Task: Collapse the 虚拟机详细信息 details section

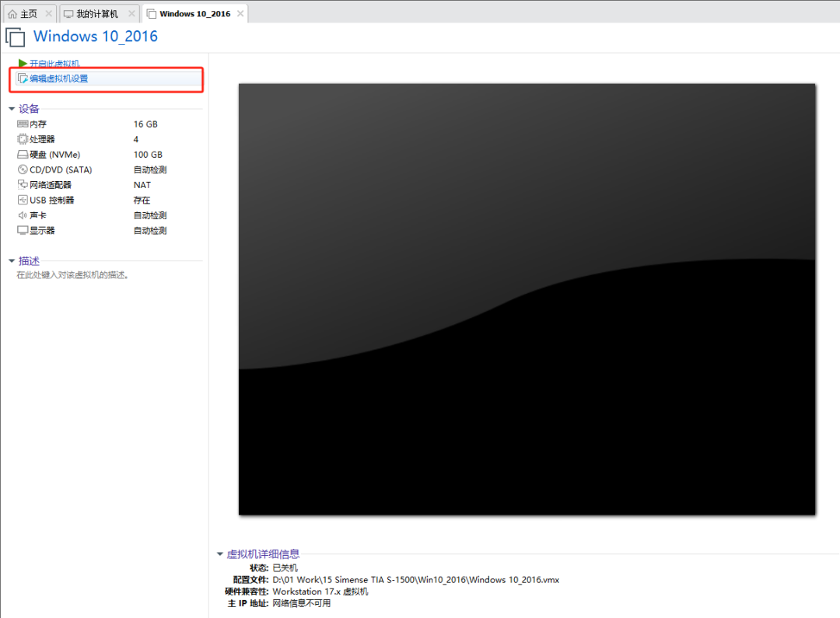Action: [219, 553]
